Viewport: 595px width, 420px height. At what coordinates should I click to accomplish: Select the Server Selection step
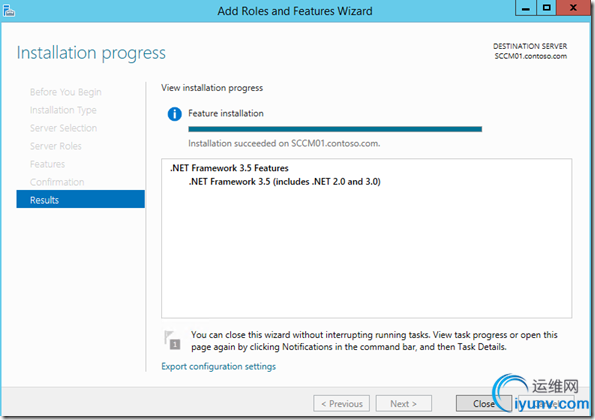pyautogui.click(x=63, y=128)
